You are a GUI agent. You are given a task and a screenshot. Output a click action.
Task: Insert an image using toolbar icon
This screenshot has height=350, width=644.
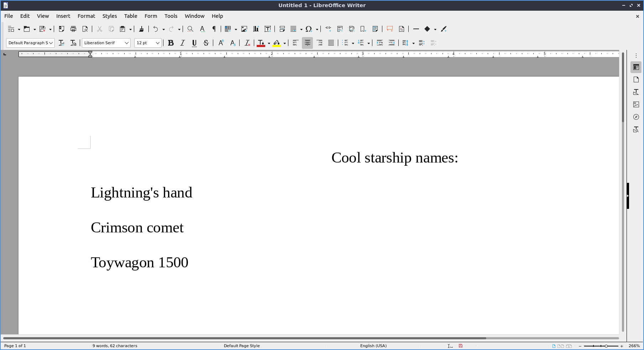tap(244, 29)
